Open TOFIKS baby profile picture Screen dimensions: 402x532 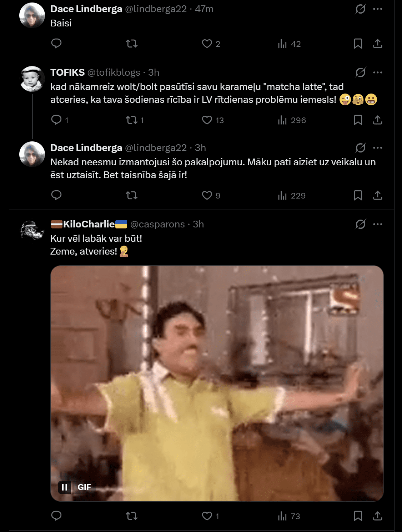(x=32, y=79)
